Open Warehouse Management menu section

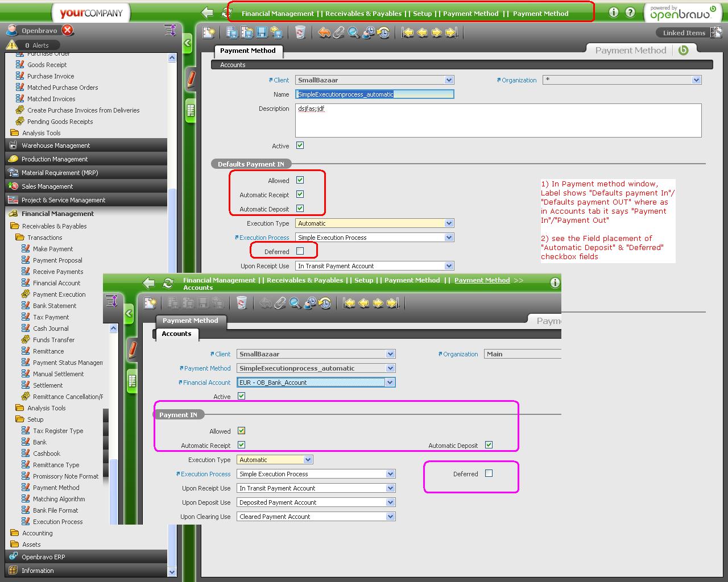click(x=86, y=145)
